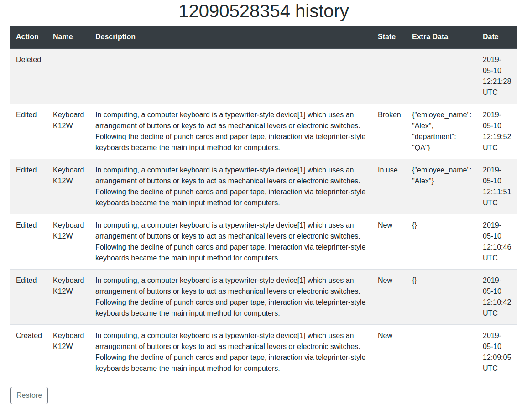
Task: Select the date cell ending 12:10:42 UTC
Action: pyautogui.click(x=496, y=297)
